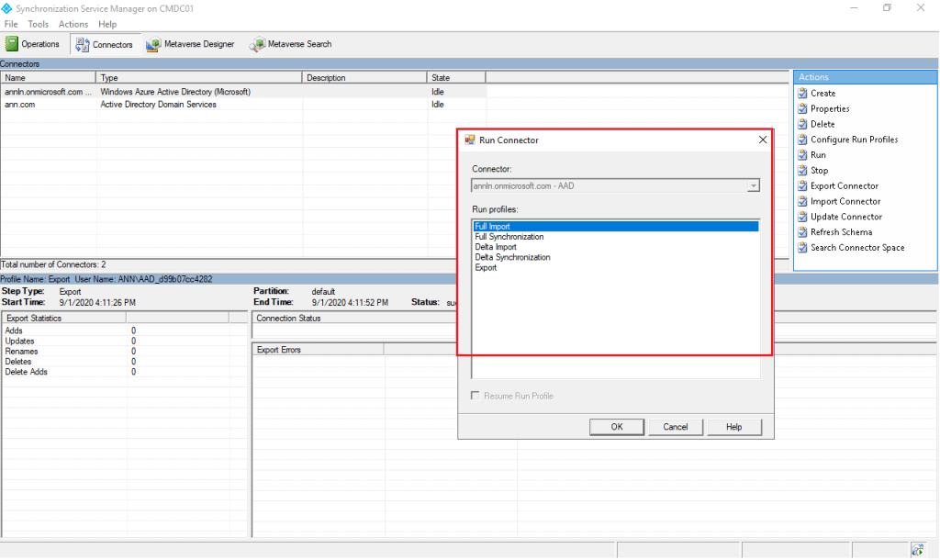The height and width of the screenshot is (560, 940).
Task: Maximize the Synchronization Service Manager window
Action: 887,7
